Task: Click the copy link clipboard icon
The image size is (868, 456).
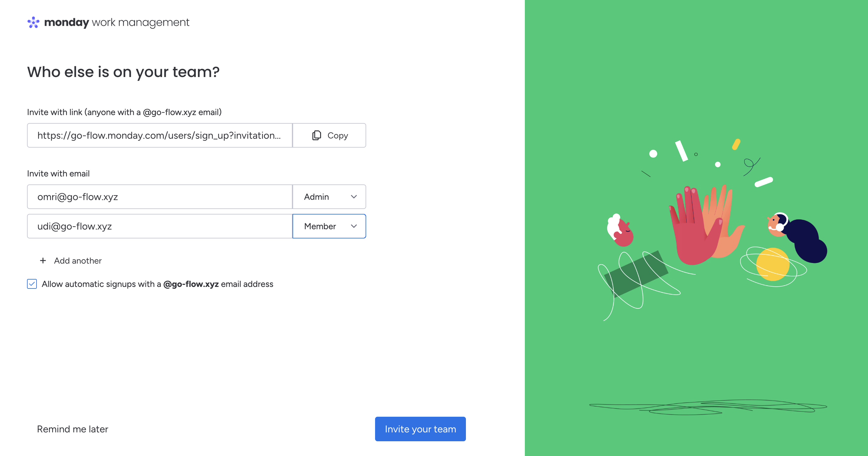Action: (x=316, y=135)
